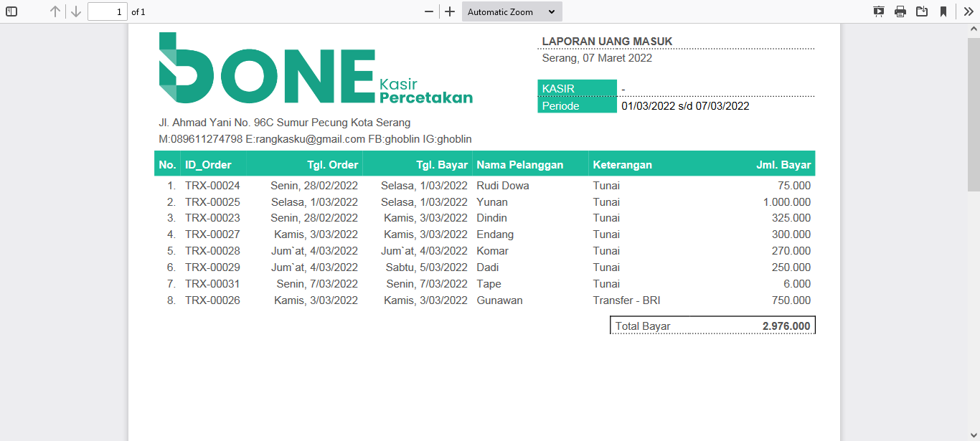Image resolution: width=980 pixels, height=441 pixels.
Task: Click order date Selasa, 1/03/2022 for Yunan
Action: click(314, 202)
